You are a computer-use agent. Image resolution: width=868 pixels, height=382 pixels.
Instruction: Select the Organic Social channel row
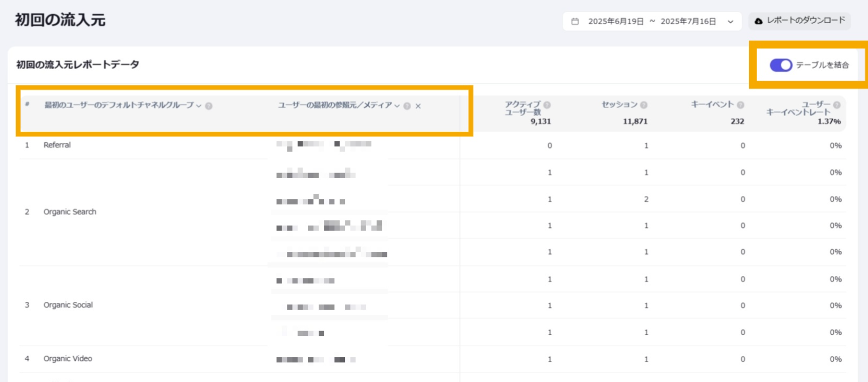68,305
